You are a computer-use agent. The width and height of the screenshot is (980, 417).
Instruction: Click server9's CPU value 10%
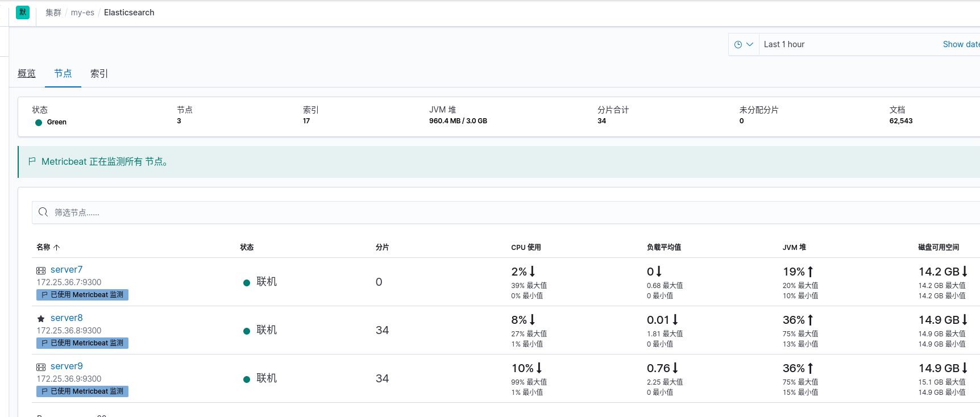click(522, 368)
